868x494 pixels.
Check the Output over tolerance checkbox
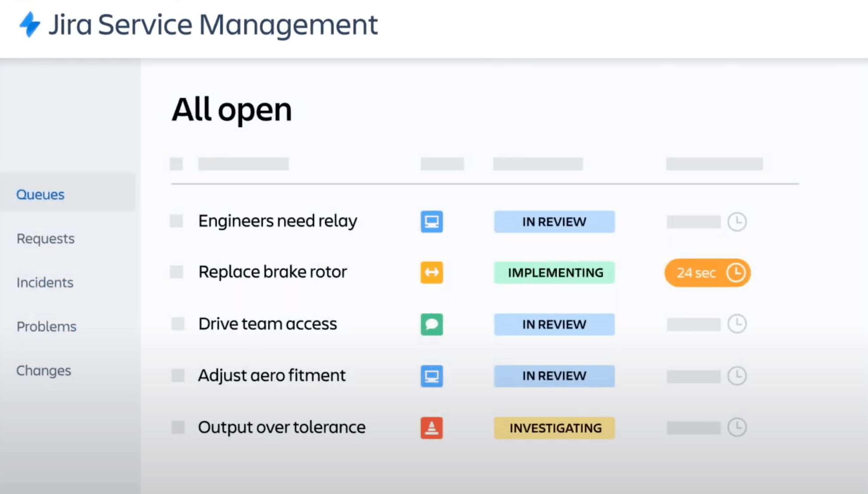[x=178, y=427]
